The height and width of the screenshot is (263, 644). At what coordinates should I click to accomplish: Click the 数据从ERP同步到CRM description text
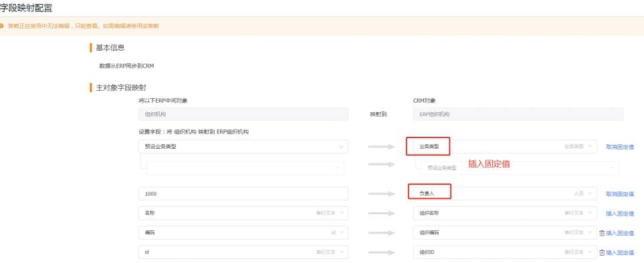pos(126,65)
